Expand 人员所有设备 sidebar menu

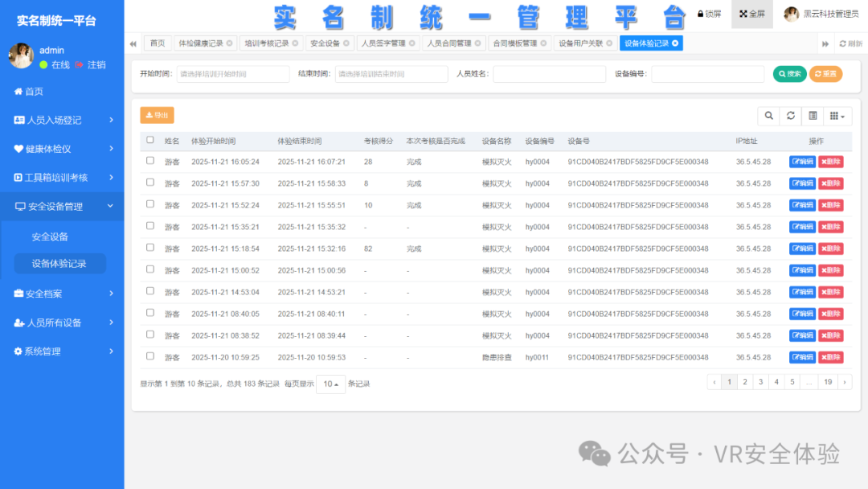tap(62, 323)
